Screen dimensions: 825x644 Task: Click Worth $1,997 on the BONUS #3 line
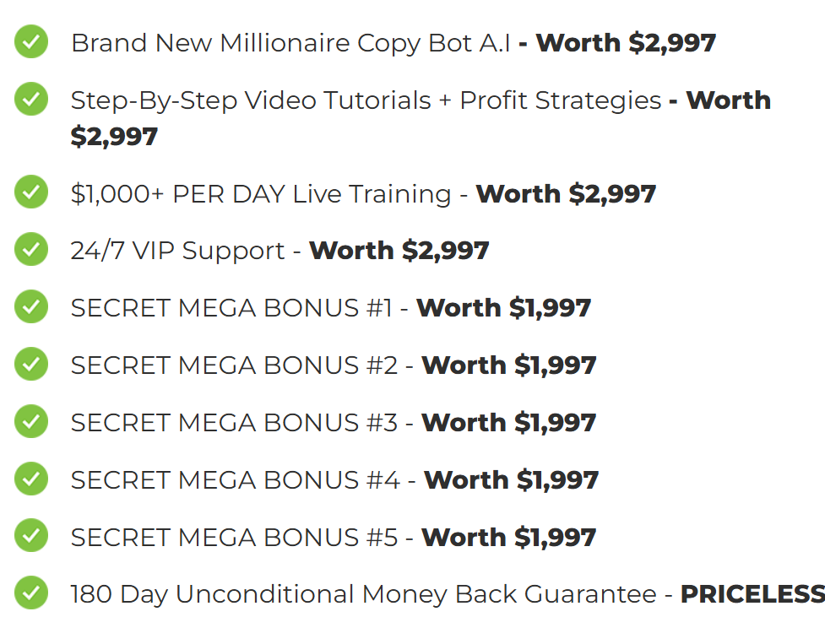(509, 423)
